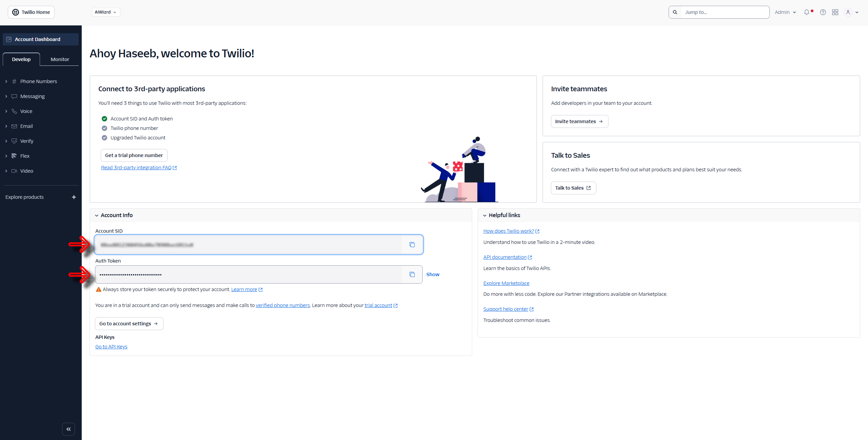
Task: Select the Develop tab
Action: (x=21, y=59)
